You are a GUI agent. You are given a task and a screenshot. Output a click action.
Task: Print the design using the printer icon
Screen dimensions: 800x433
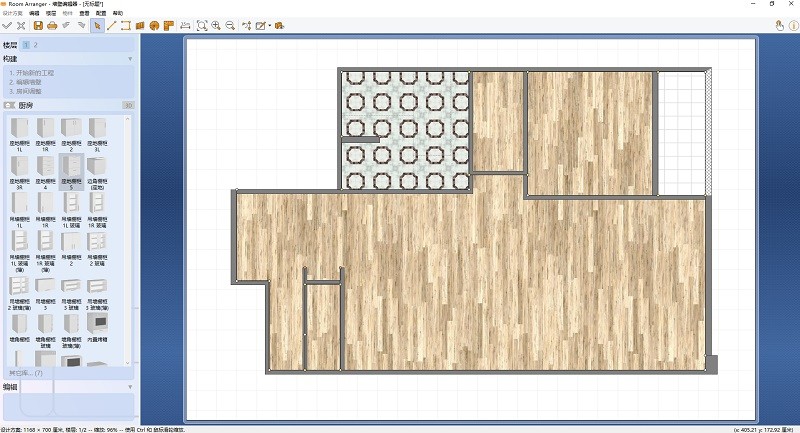coord(52,26)
